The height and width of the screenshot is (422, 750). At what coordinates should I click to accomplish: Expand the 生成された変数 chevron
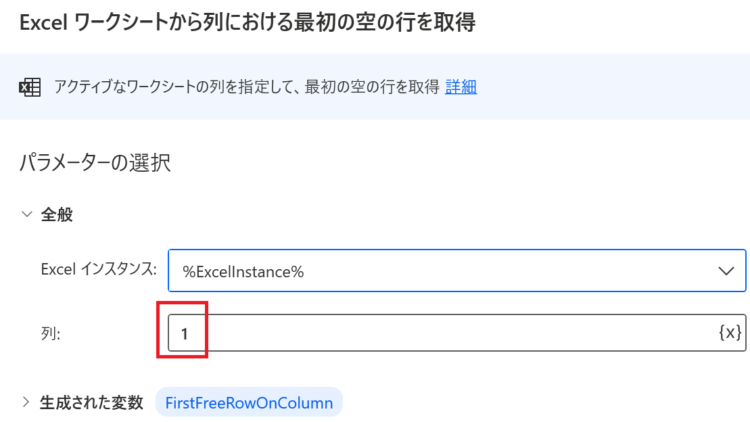click(26, 402)
